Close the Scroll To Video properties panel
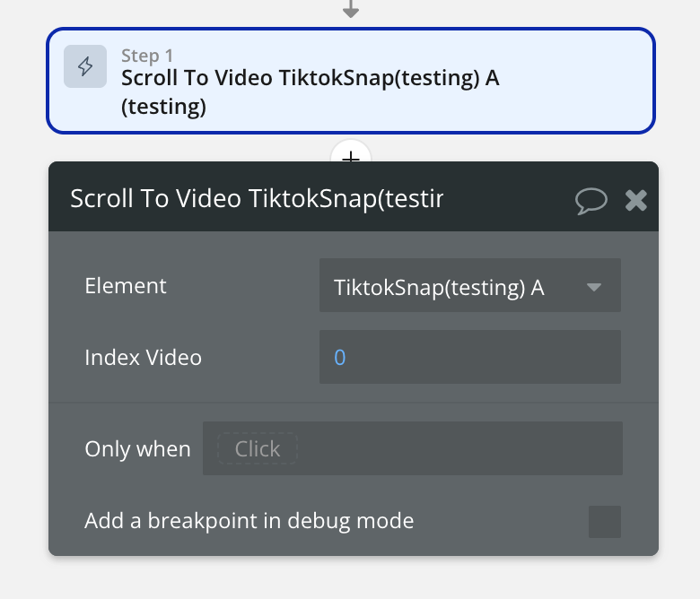 pyautogui.click(x=636, y=199)
